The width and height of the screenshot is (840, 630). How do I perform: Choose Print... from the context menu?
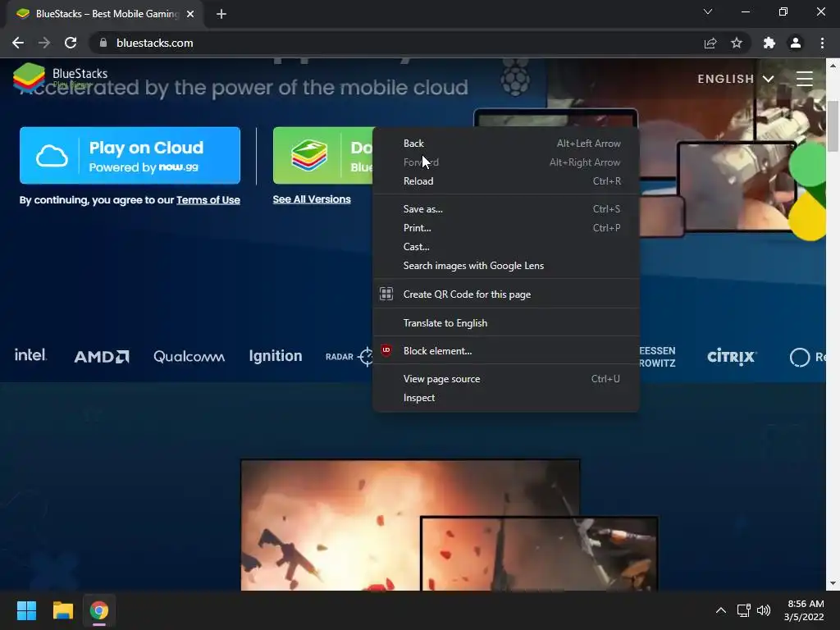coord(505,228)
